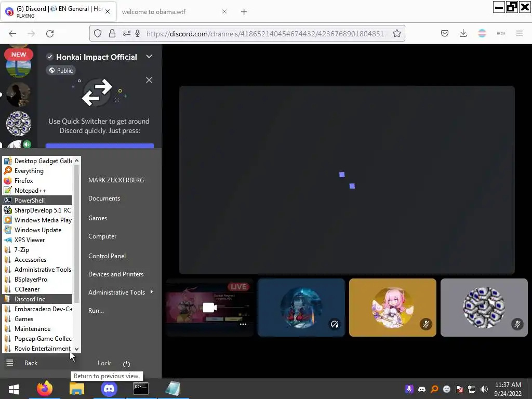
Task: Open Devices and Printers
Action: click(116, 274)
